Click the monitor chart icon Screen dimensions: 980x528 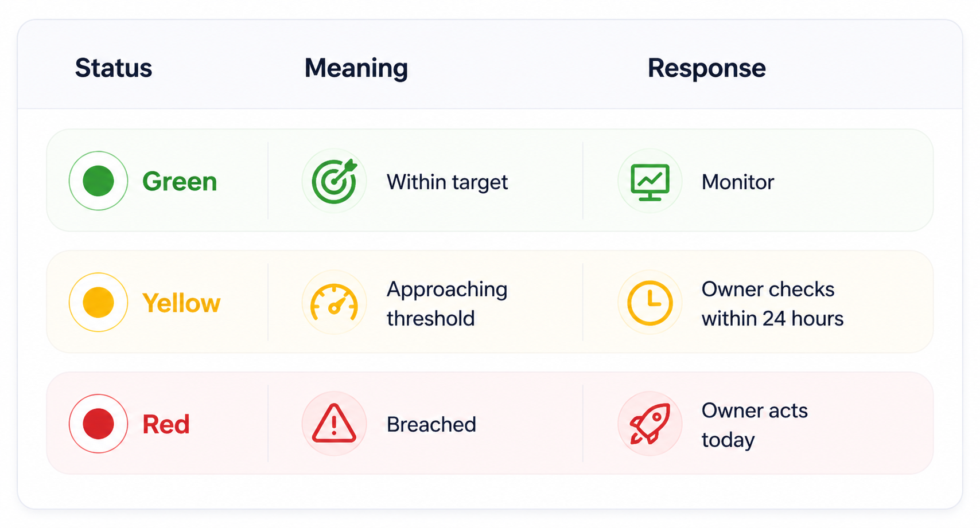coord(650,182)
